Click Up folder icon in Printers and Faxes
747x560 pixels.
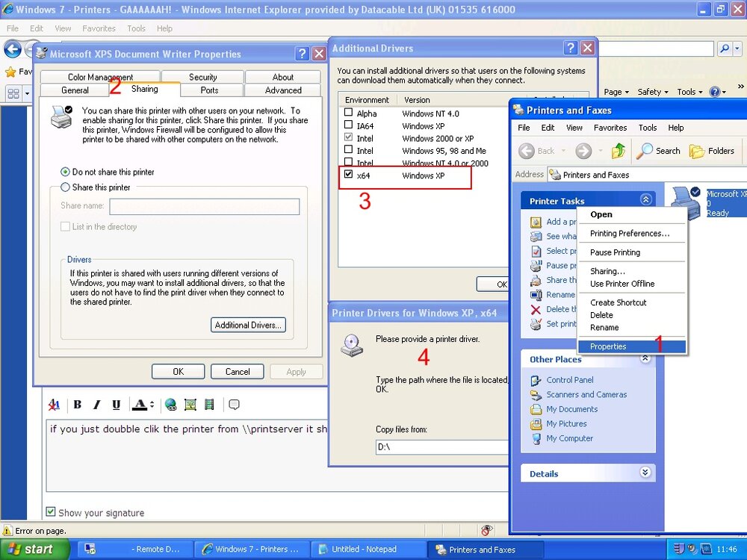[619, 151]
